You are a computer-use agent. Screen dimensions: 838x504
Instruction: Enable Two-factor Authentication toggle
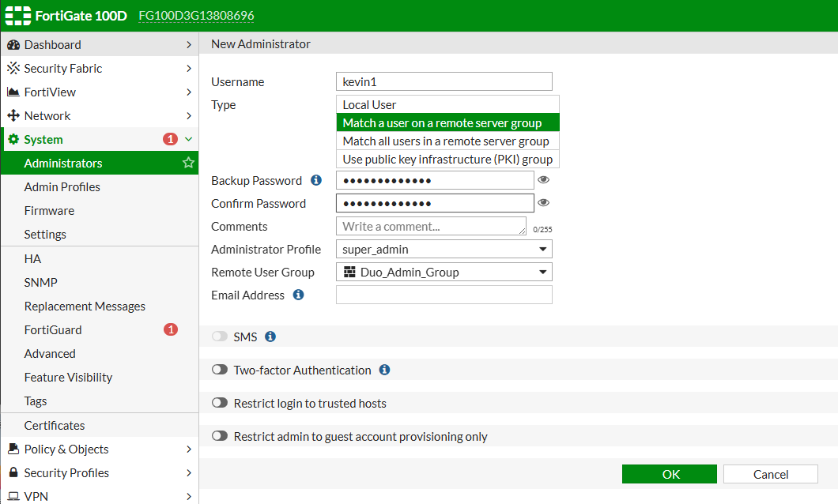[220, 370]
